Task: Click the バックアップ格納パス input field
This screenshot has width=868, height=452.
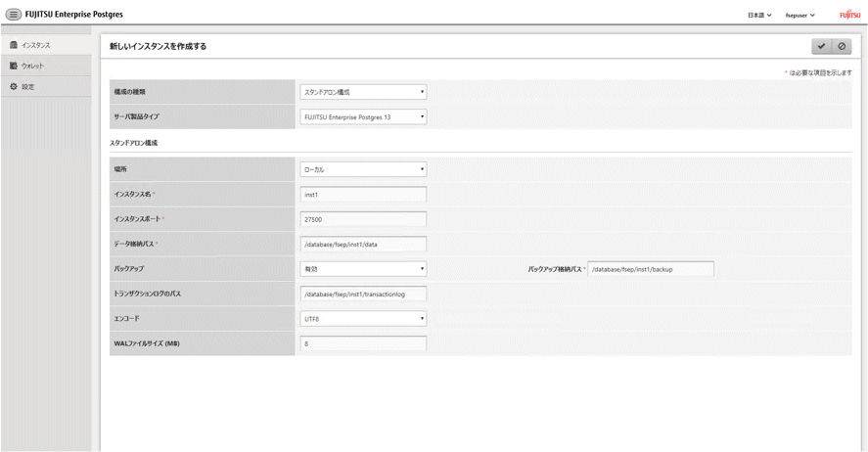Action: pos(651,269)
